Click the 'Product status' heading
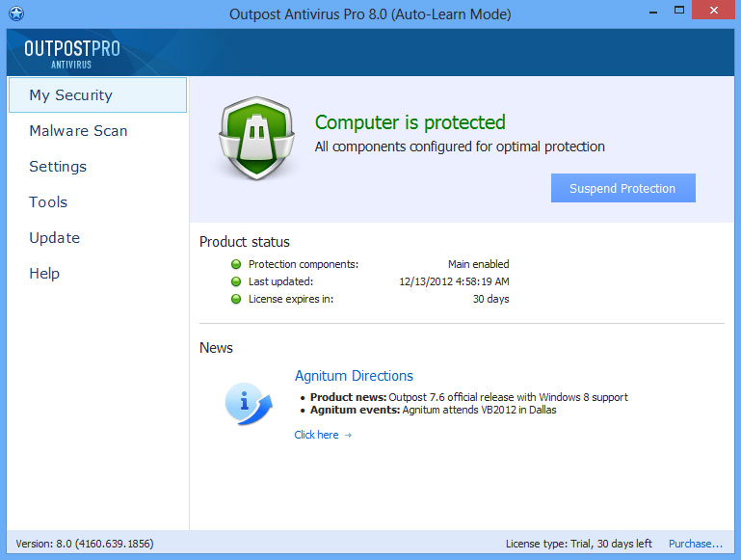This screenshot has height=560, width=741. coord(245,242)
